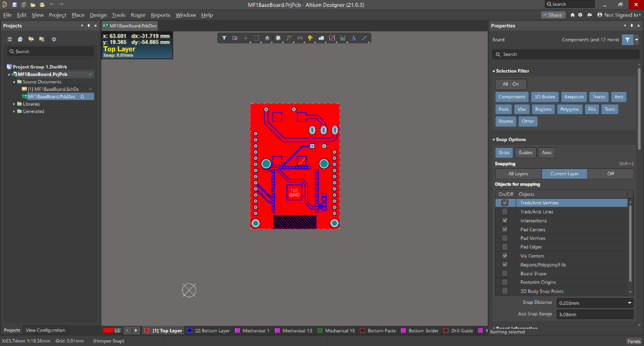
Task: Click the Vias selection filter button
Action: (x=523, y=109)
